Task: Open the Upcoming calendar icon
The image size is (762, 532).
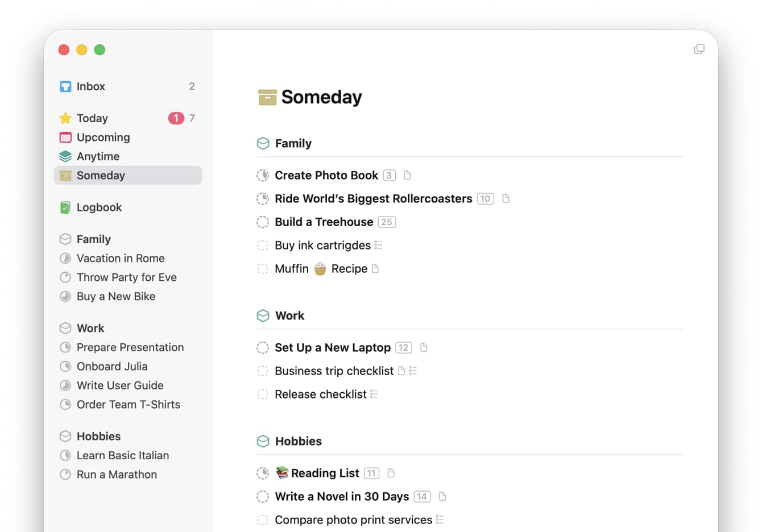Action: (x=65, y=137)
